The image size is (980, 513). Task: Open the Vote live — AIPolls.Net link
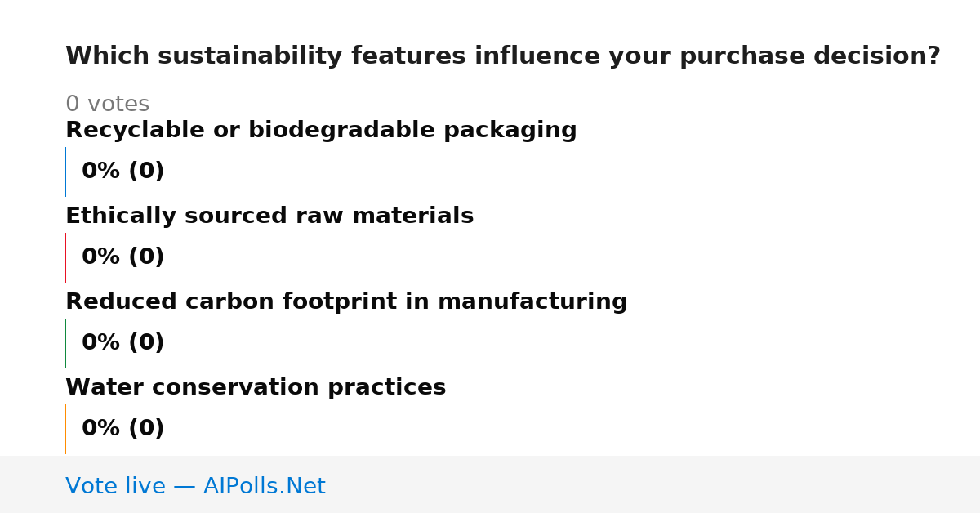195,487
